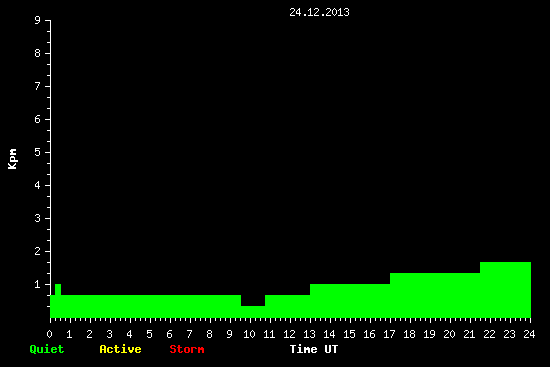Viewport: 550px width, 367px height.
Task: Click the Kp value 5 label
Action: tap(38, 152)
